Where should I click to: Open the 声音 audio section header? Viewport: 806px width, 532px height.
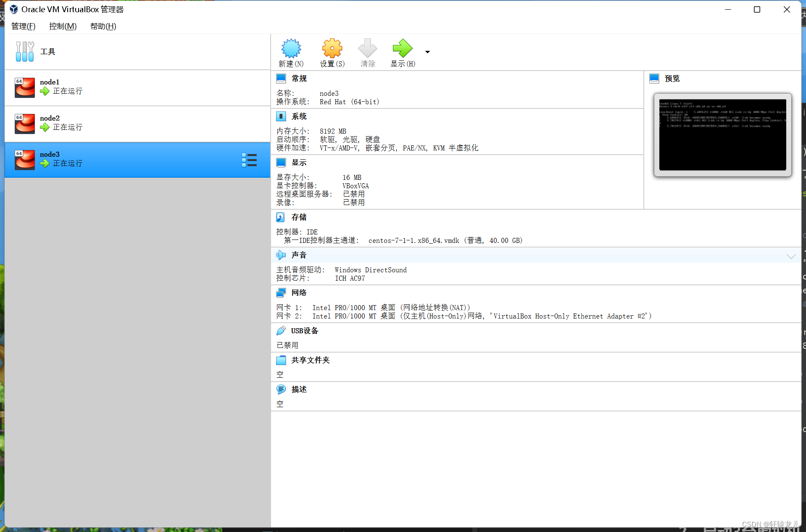click(x=299, y=255)
